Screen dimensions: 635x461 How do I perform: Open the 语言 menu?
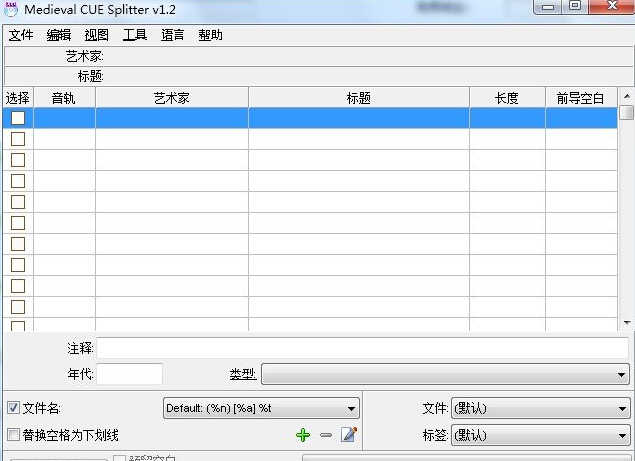[x=173, y=35]
